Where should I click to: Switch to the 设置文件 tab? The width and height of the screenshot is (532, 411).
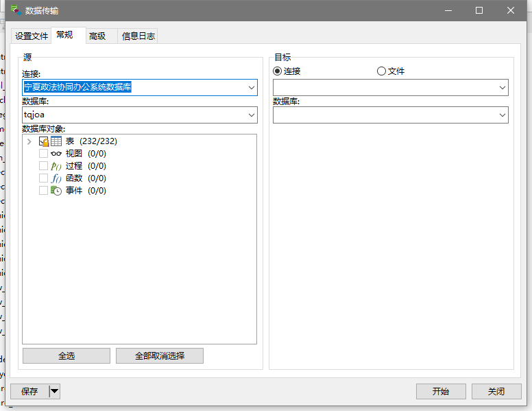click(x=32, y=36)
